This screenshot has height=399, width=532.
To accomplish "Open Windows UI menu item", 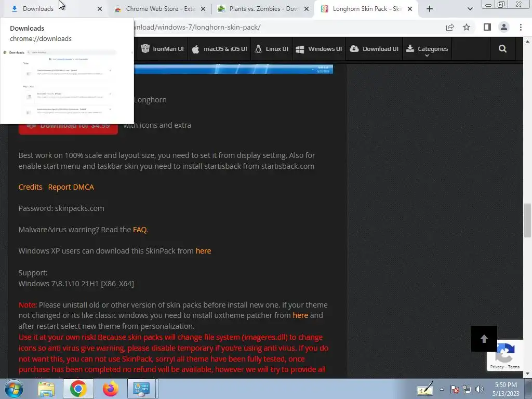I will coord(319,49).
